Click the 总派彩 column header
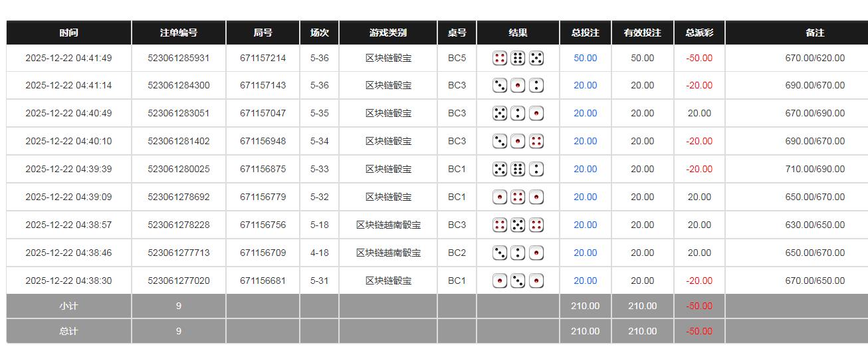Viewport: 868px width, 347px height. pyautogui.click(x=699, y=33)
